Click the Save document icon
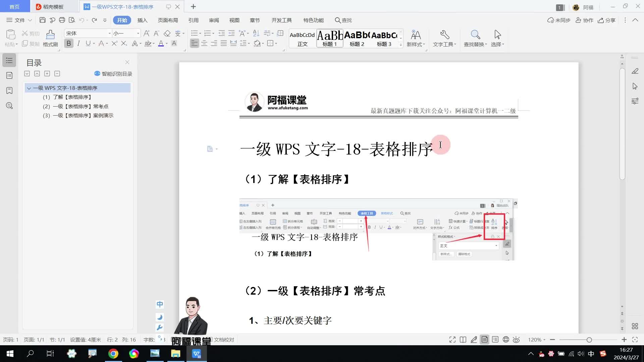644x362 pixels. click(x=42, y=20)
